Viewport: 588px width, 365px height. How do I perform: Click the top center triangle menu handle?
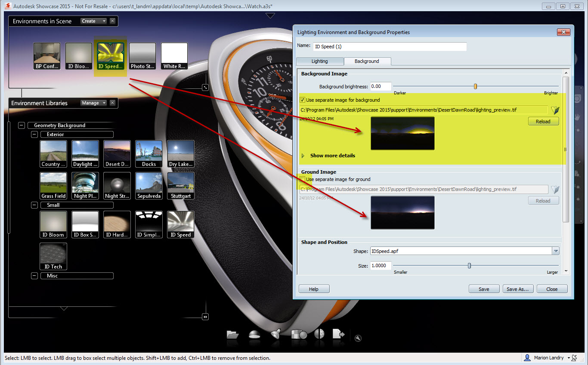pyautogui.click(x=270, y=16)
